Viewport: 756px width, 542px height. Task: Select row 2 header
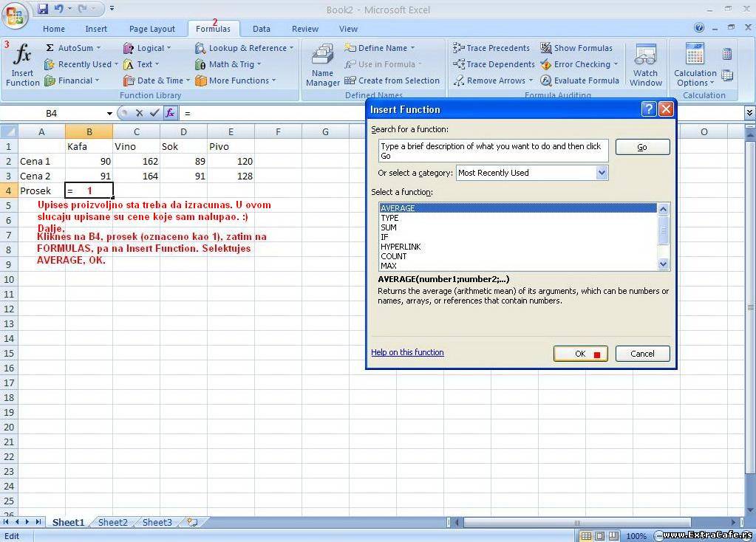[x=9, y=162]
